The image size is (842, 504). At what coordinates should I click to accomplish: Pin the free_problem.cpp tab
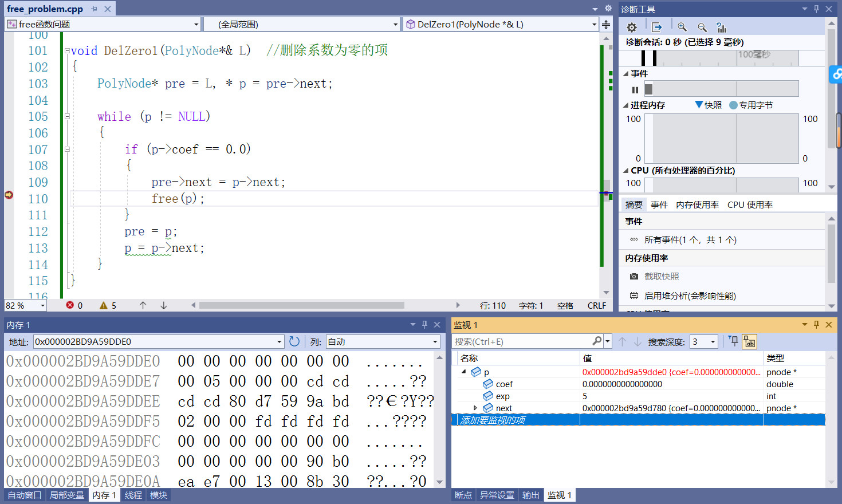tap(94, 9)
